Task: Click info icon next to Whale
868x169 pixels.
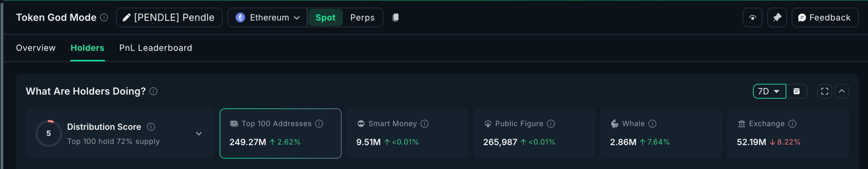Action: (652, 124)
